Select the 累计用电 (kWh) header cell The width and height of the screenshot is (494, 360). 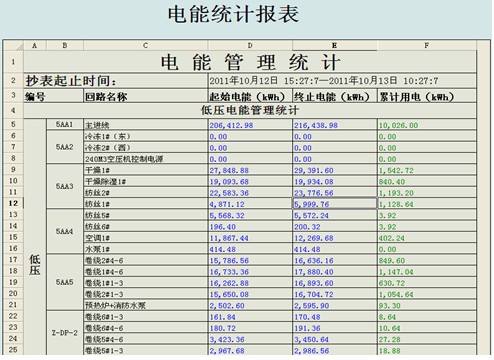coord(427,97)
